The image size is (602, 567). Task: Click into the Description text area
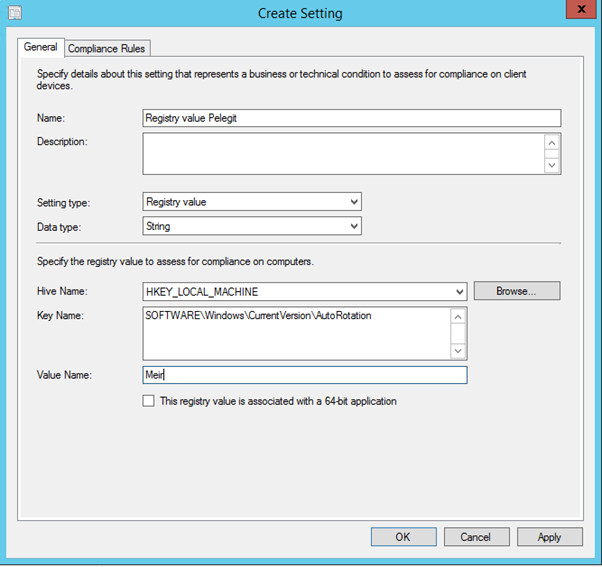point(343,154)
